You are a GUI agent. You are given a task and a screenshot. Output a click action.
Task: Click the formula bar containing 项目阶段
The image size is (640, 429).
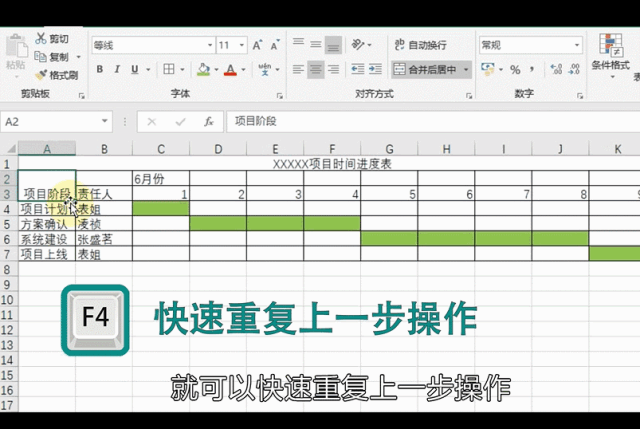click(433, 122)
